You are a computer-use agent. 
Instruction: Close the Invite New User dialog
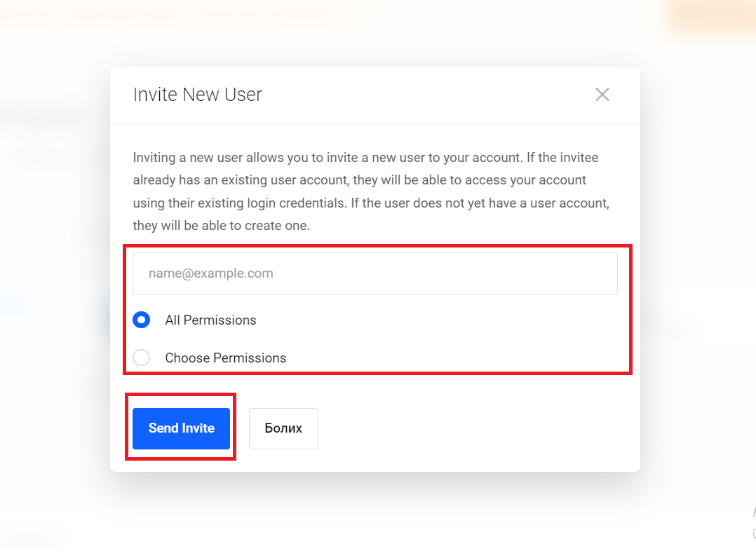pos(602,95)
